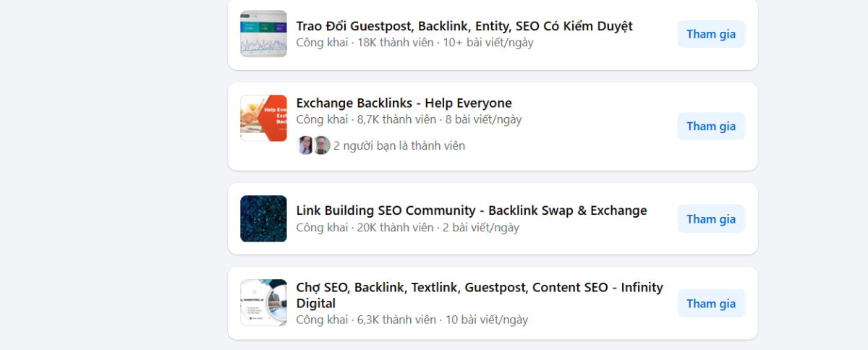Viewport: 868px width, 350px height.
Task: Click the male friend avatar in Exchange Backlinks
Action: (321, 145)
